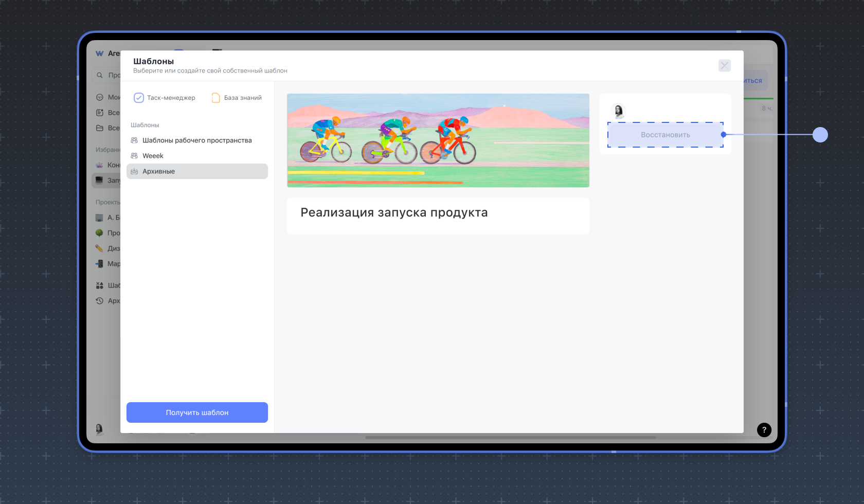Click the Таск-менеджер checkmark icon
This screenshot has height=504, width=864.
[138, 98]
